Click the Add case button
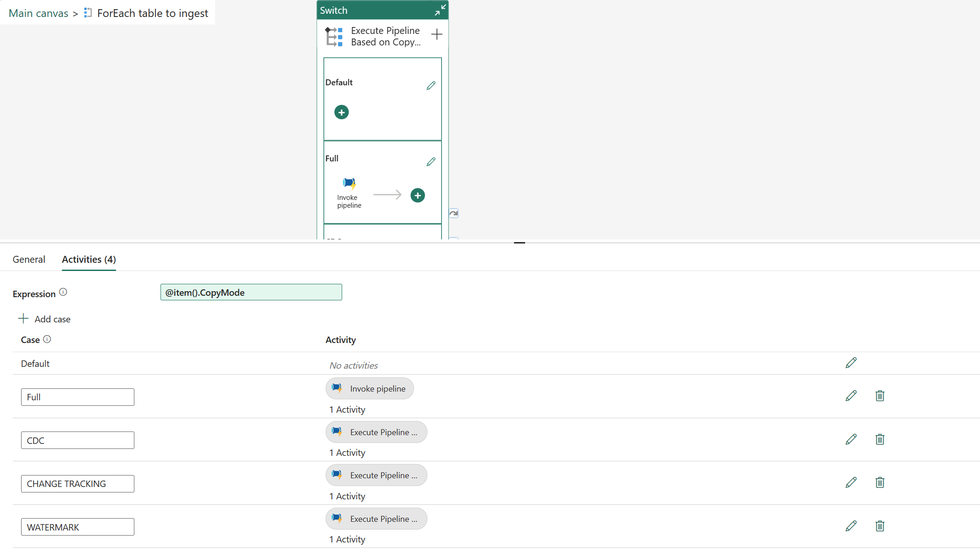 (44, 318)
